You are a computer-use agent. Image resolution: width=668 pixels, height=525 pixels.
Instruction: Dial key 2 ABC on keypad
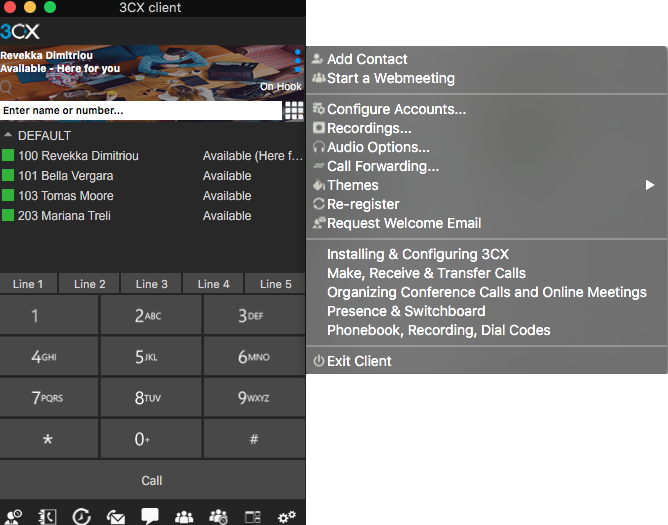(x=151, y=315)
